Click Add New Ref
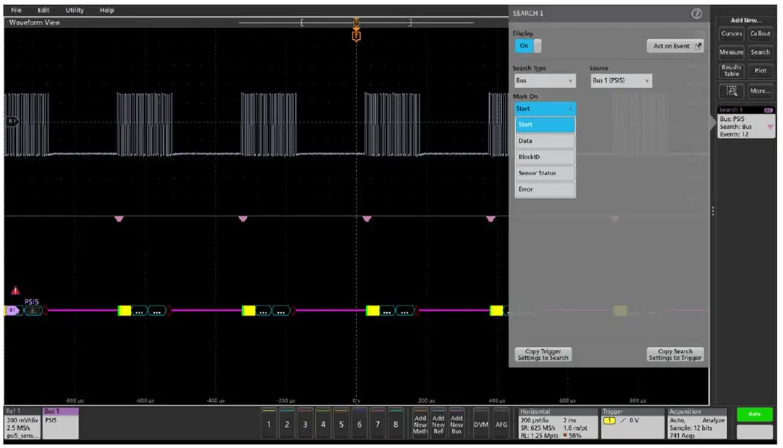This screenshot has height=448, width=783. pyautogui.click(x=438, y=424)
